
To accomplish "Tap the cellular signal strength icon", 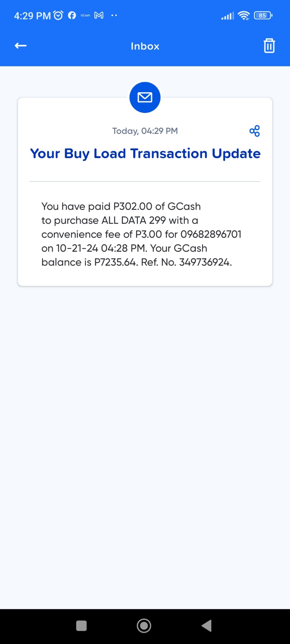I will coord(227,16).
